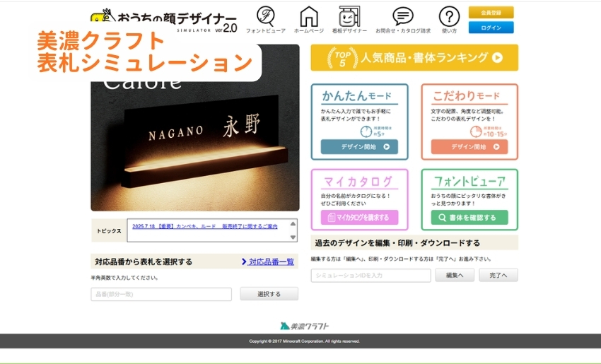Click the トピックス label
Screen dimensions: 601x364
[109, 231]
